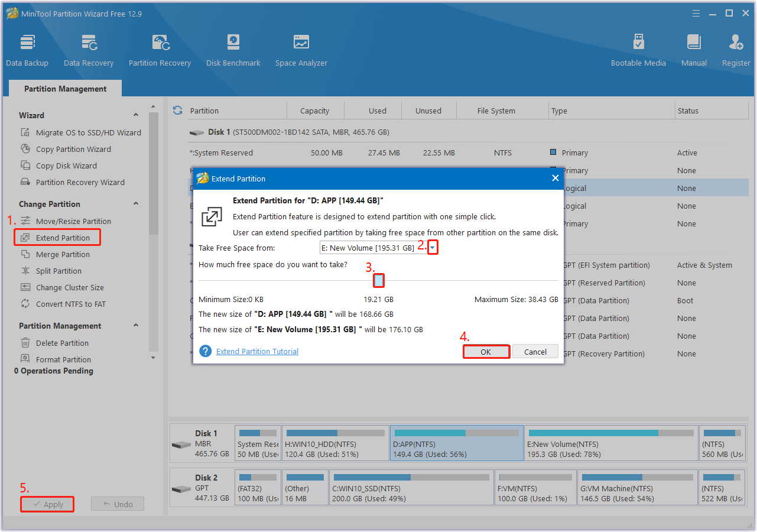Open the Data Backup tool
Screen dimensions: 757x532
(x=27, y=50)
